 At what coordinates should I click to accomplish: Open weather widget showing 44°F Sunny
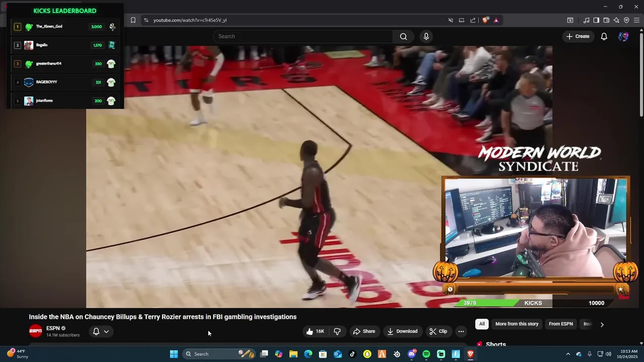18,354
